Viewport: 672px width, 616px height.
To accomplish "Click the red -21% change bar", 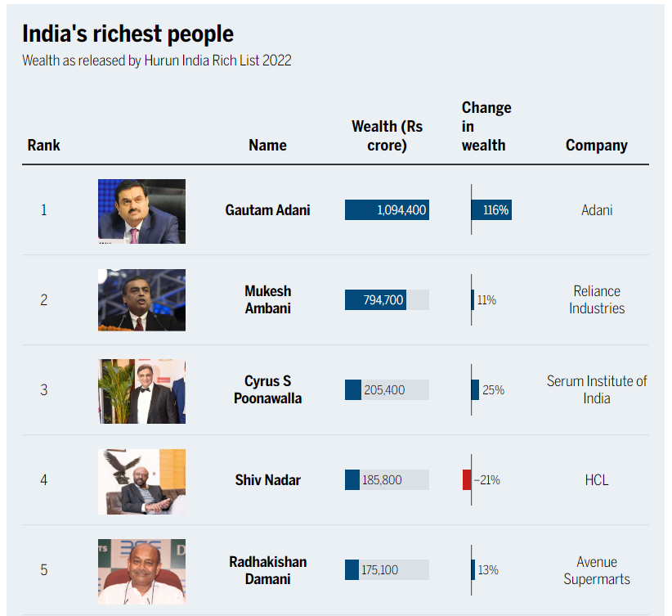I will coord(467,479).
